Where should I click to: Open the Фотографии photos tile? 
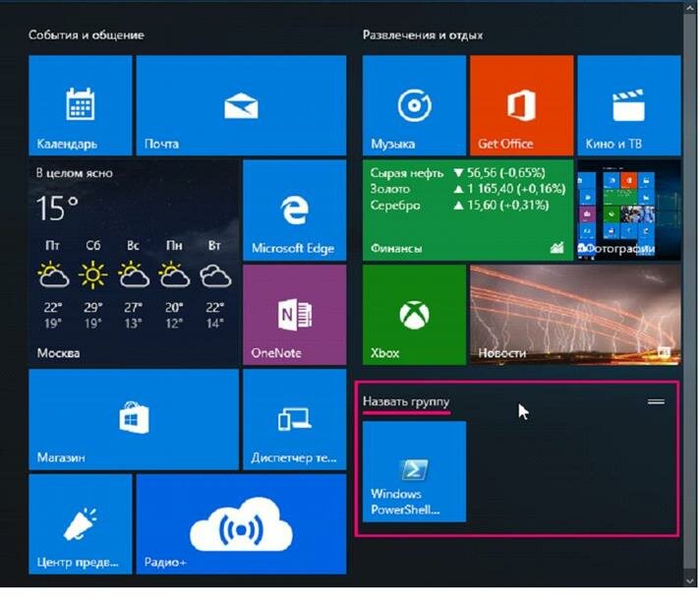629,210
